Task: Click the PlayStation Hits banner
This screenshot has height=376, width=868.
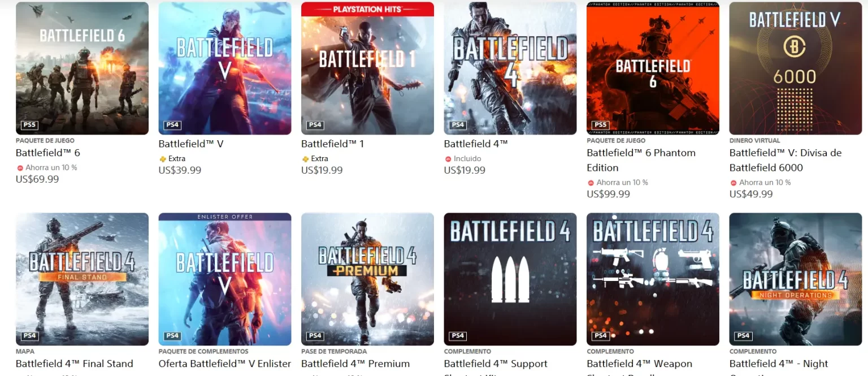Action: click(x=367, y=10)
